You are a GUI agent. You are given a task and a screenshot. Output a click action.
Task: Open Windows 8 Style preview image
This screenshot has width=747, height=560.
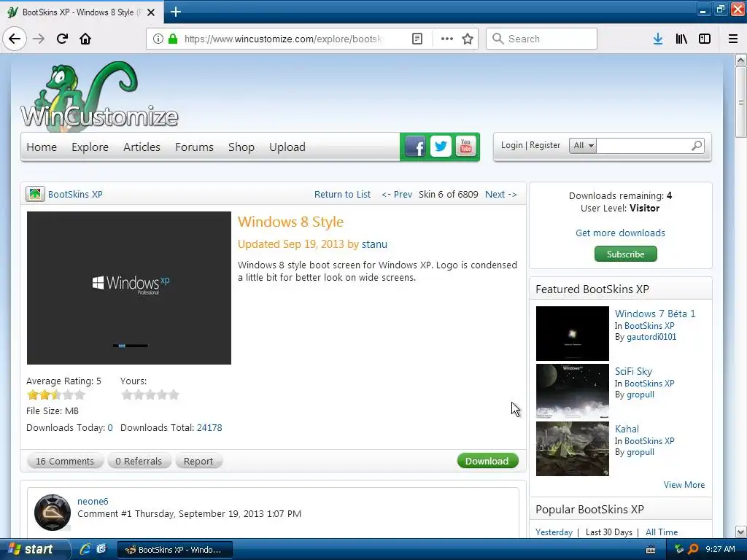[129, 288]
